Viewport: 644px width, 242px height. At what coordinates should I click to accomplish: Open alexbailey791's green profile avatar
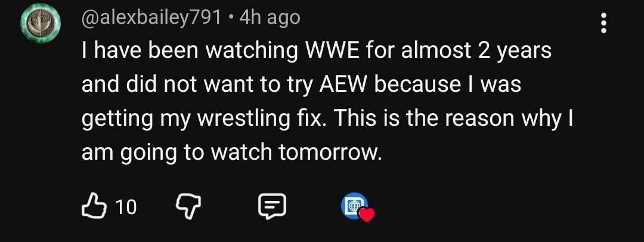41,23
